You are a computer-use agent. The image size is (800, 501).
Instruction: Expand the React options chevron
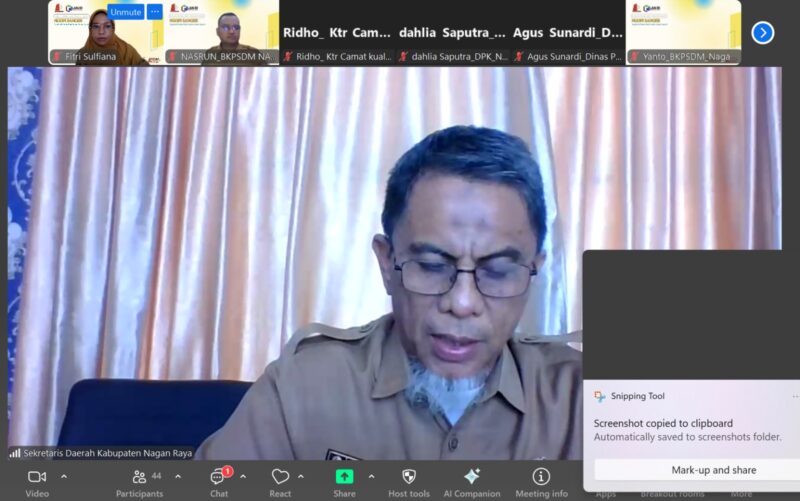[x=301, y=477]
